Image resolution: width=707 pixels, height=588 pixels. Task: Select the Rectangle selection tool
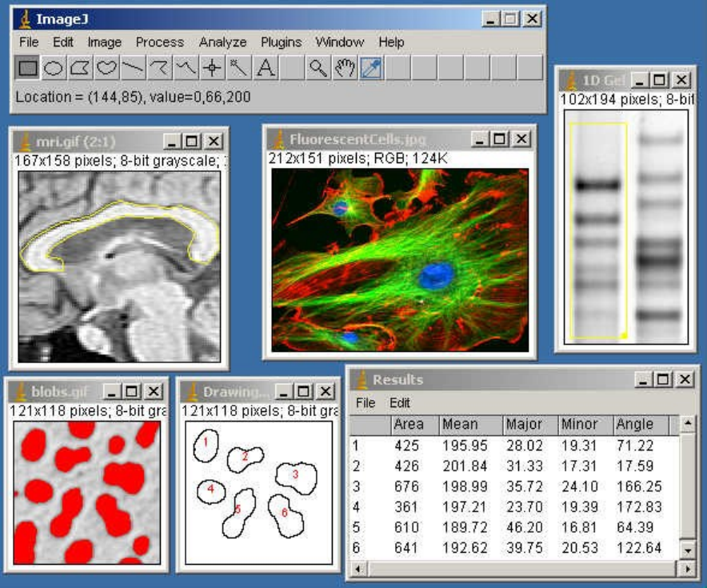28,68
